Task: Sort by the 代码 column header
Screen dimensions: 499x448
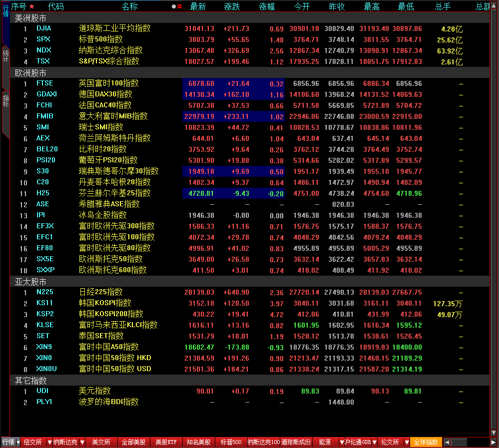Action: click(x=55, y=6)
